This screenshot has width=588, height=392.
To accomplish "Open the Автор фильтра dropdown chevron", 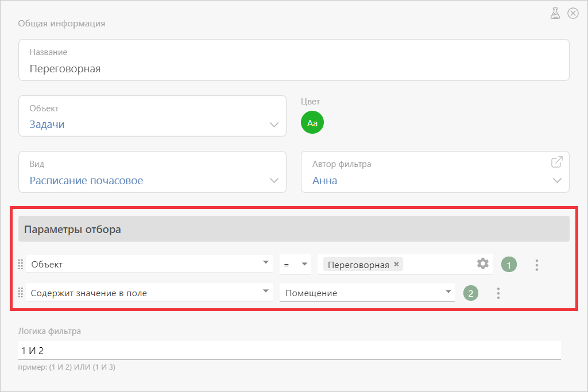I will (557, 180).
